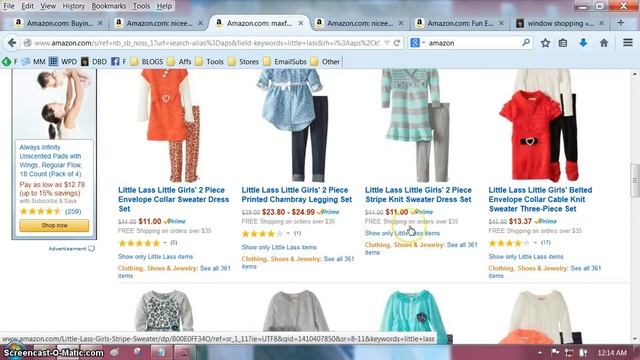Open the EmailSubs bookmark folder

[285, 62]
